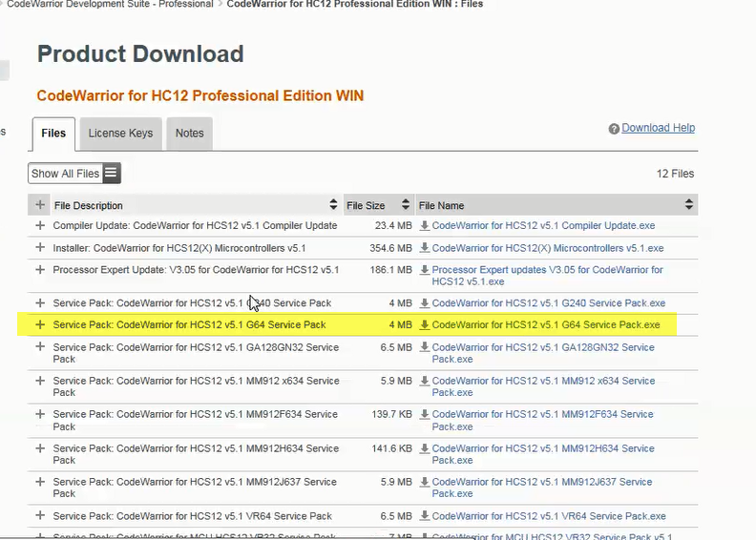This screenshot has width=756, height=540.
Task: Expand all rows with header plus icon
Action: [40, 205]
